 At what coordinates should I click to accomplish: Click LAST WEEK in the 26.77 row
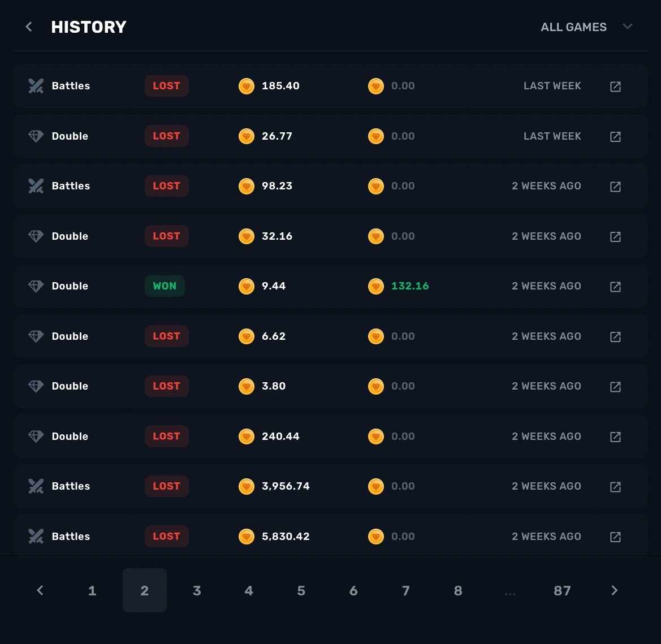point(552,136)
